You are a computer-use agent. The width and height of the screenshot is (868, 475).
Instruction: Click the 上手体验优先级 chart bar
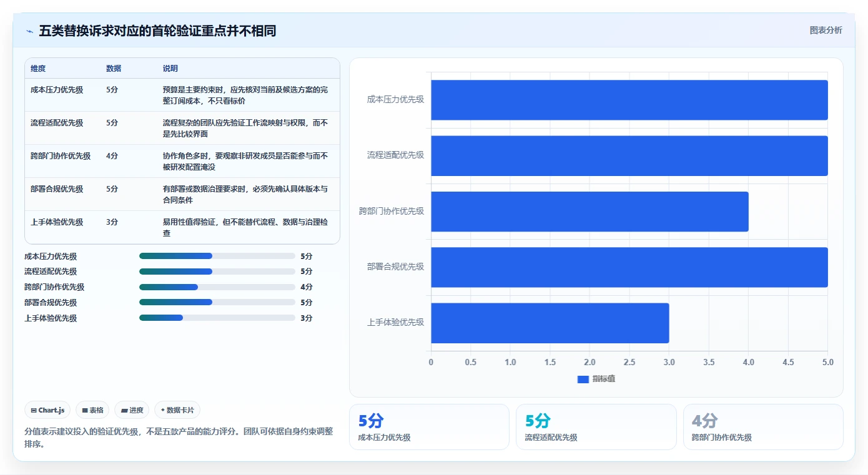pyautogui.click(x=550, y=323)
